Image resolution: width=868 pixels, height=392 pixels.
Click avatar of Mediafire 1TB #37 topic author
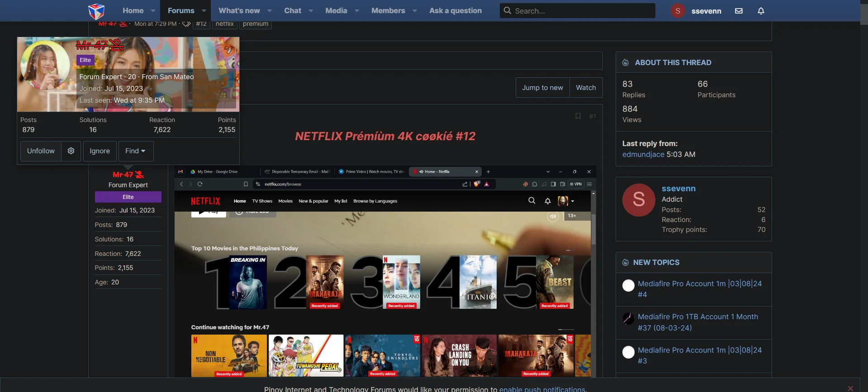628,318
